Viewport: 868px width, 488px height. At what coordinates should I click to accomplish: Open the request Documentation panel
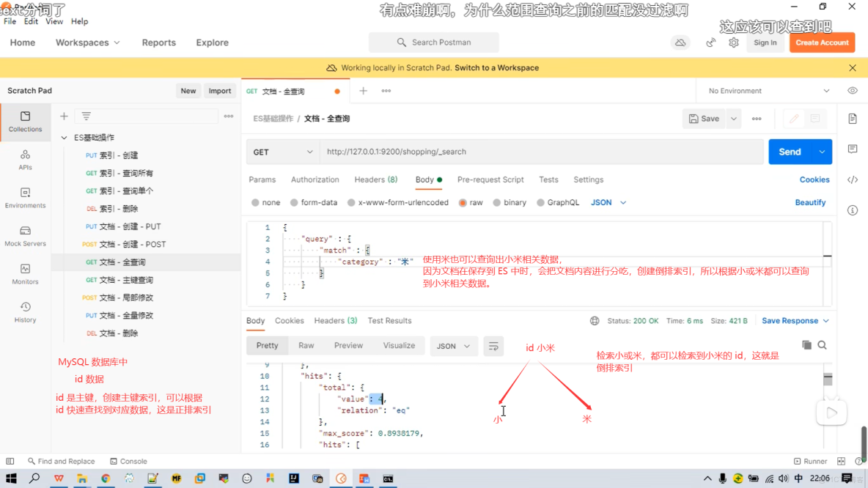click(x=852, y=117)
